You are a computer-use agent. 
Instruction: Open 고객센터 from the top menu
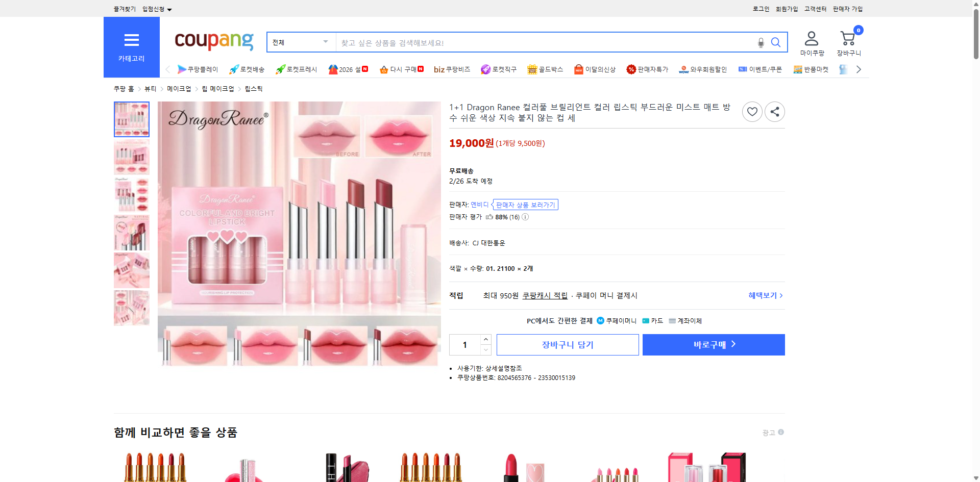tap(815, 9)
